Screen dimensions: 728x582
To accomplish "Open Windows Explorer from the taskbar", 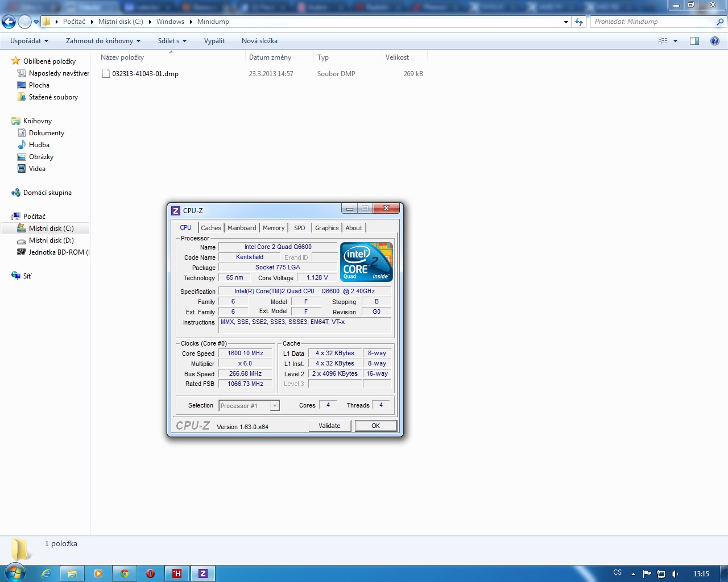I will (72, 573).
